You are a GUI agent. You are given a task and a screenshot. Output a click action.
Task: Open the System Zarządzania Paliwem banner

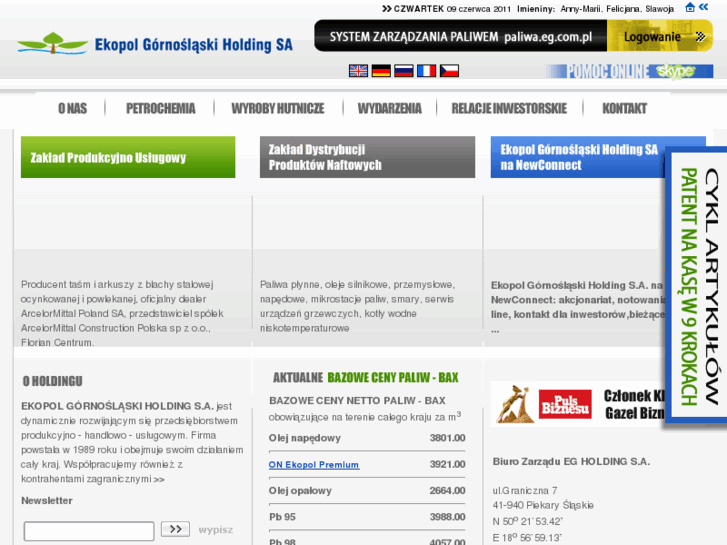[x=460, y=36]
